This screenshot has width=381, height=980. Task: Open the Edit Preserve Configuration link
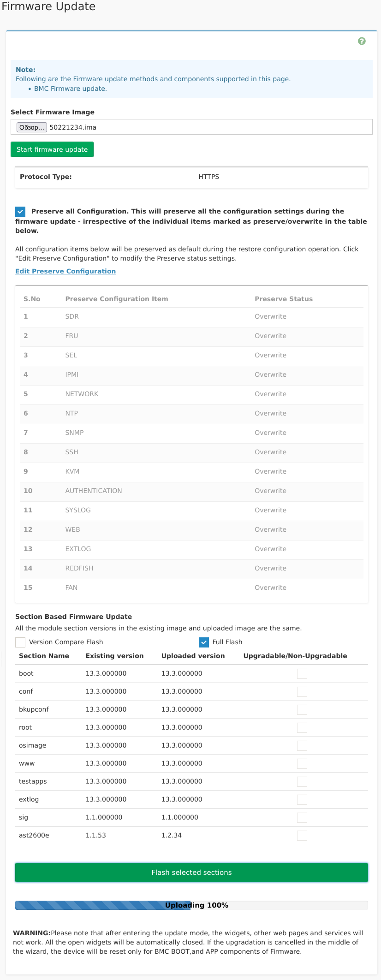click(x=65, y=271)
